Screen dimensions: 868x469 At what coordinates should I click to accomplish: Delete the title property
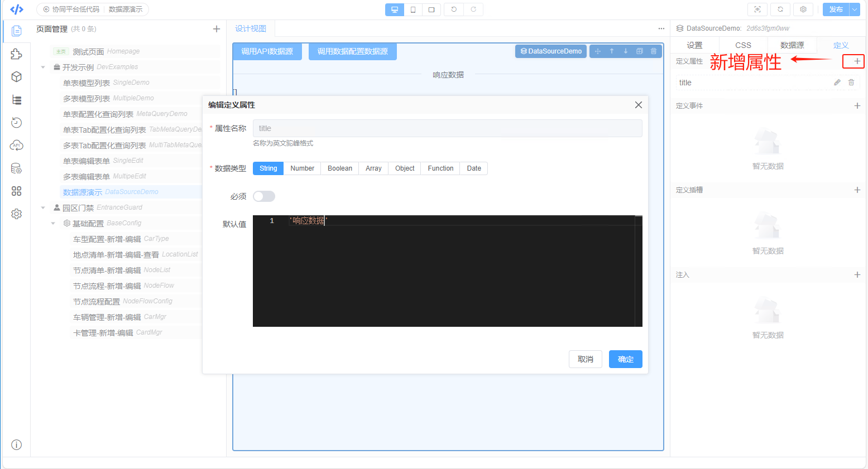(x=851, y=83)
